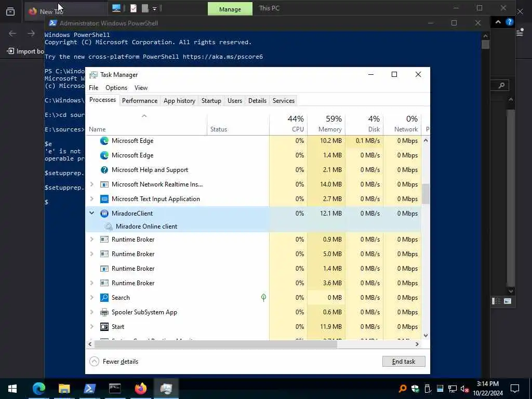Click Fewer details to collapse view
This screenshot has width=532, height=399.
pos(114,362)
